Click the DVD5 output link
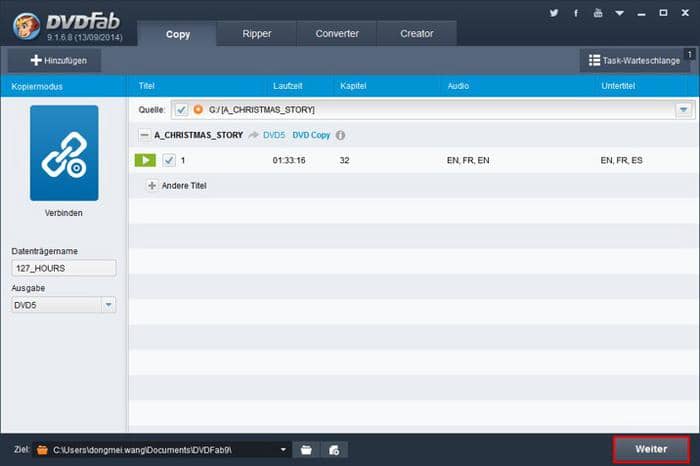 [274, 135]
